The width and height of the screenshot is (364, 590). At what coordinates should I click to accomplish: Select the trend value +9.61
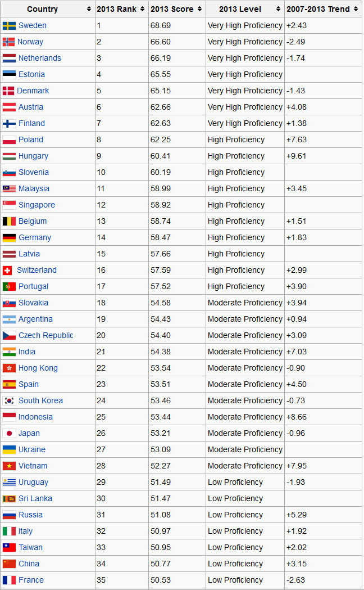[297, 156]
